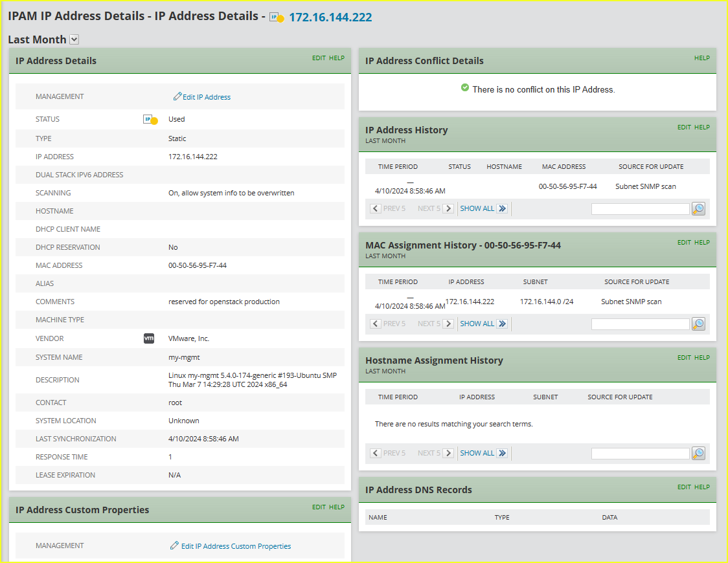Focus the search field in IP Address History

coord(641,208)
